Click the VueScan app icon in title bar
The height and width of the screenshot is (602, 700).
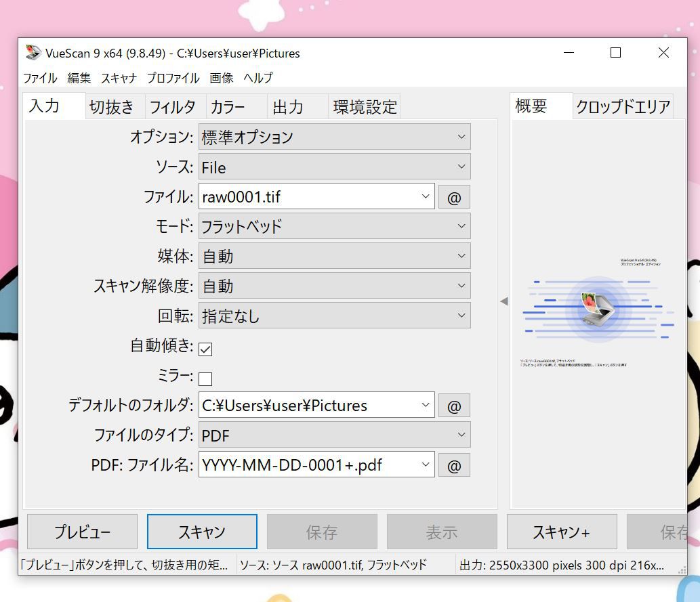33,53
